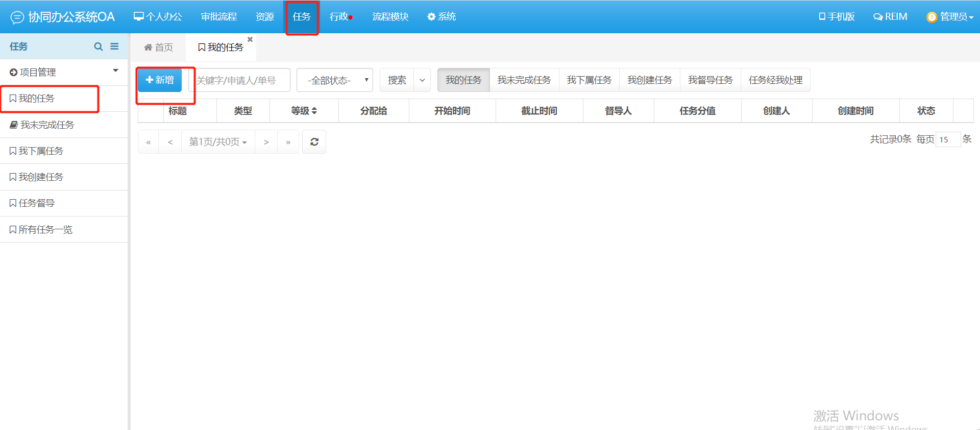Click the 任务分值 column header
The image size is (980, 430).
697,111
